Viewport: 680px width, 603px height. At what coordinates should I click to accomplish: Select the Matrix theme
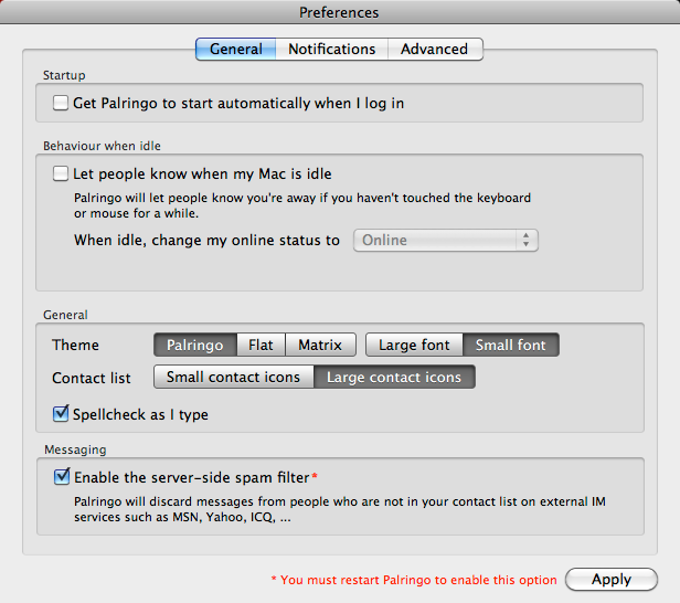pyautogui.click(x=320, y=345)
